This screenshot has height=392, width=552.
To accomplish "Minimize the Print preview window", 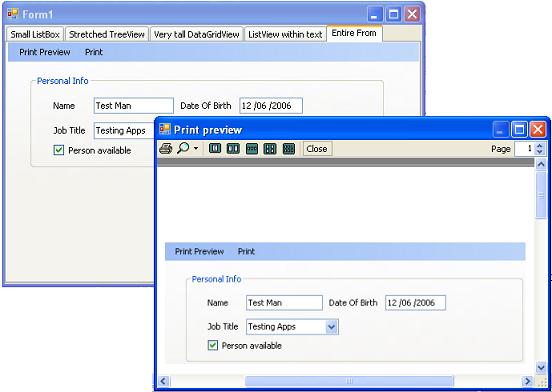I will coord(500,130).
